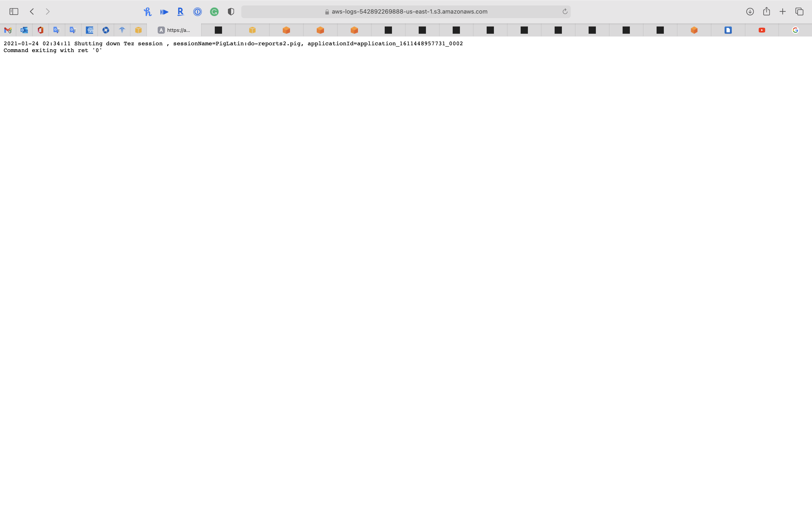Viewport: 812px width, 507px height.
Task: Open a new tab
Action: [x=783, y=12]
